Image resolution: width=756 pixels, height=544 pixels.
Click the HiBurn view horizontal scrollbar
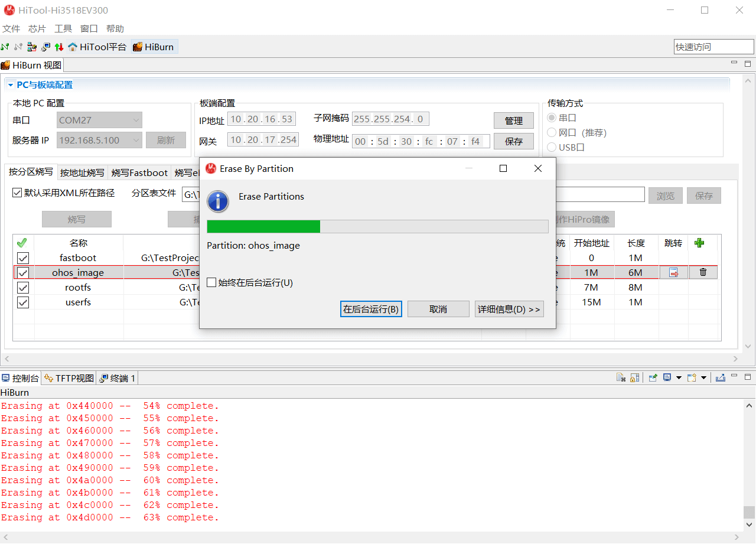372,359
